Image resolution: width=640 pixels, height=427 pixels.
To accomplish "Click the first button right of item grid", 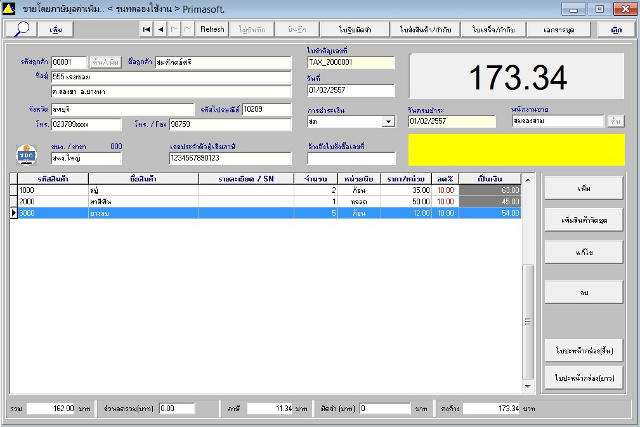I will pyautogui.click(x=584, y=188).
